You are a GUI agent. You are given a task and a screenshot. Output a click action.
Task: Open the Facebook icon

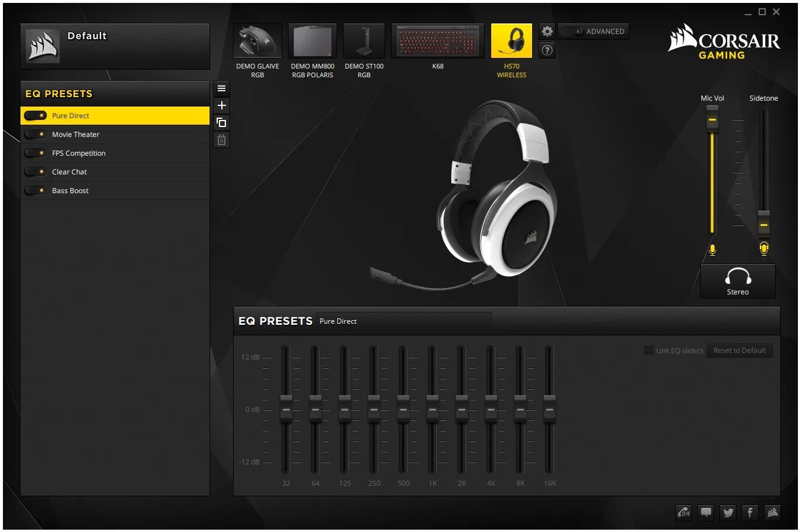tap(750, 513)
